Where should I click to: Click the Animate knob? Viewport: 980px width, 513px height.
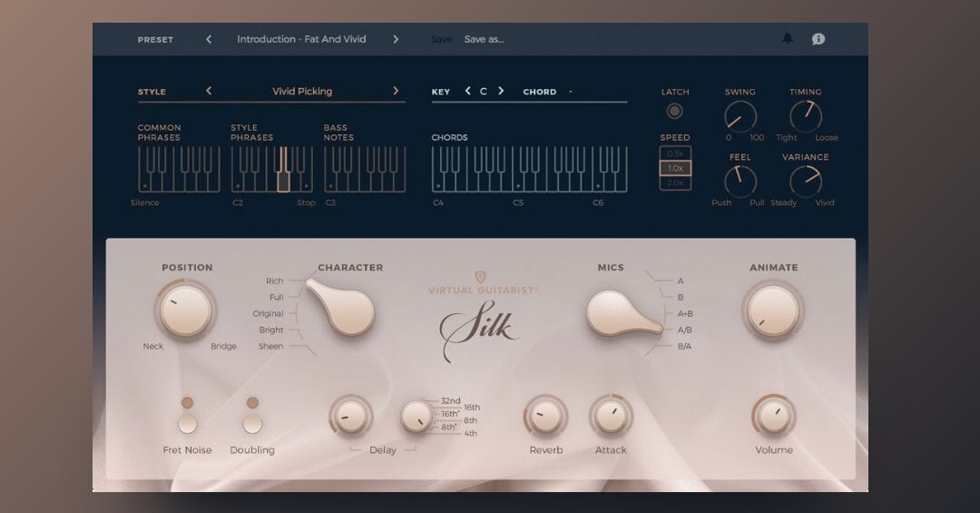pyautogui.click(x=773, y=310)
